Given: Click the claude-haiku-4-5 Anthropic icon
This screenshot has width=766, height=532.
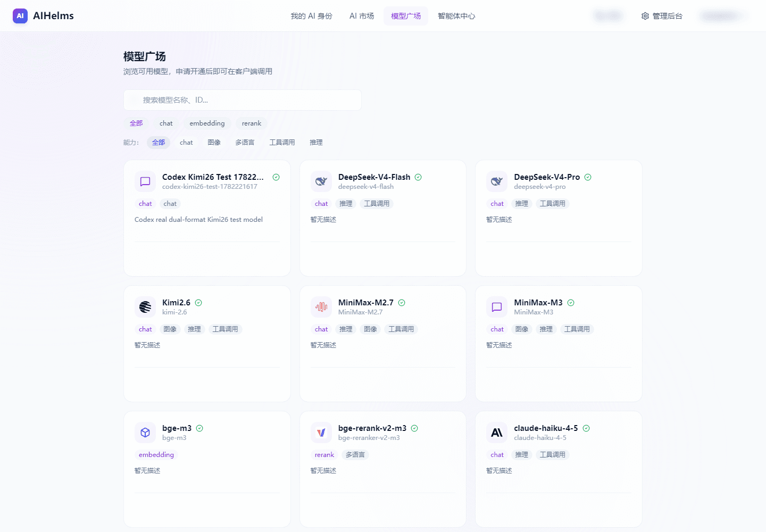Looking at the screenshot, I should click(x=497, y=433).
